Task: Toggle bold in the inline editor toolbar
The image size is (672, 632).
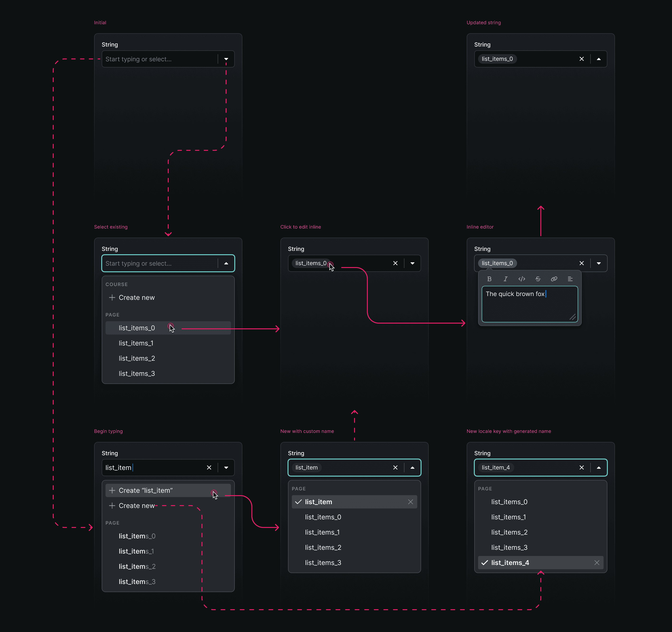Action: (489, 279)
